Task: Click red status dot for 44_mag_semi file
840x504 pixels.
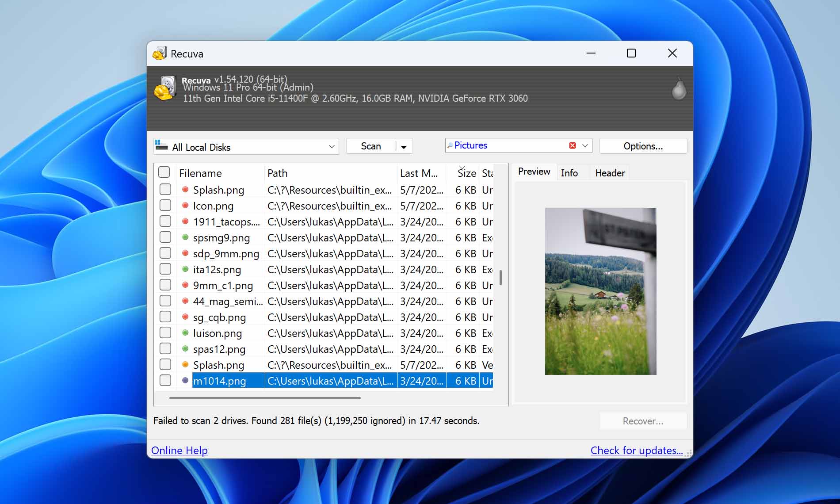Action: 185,301
